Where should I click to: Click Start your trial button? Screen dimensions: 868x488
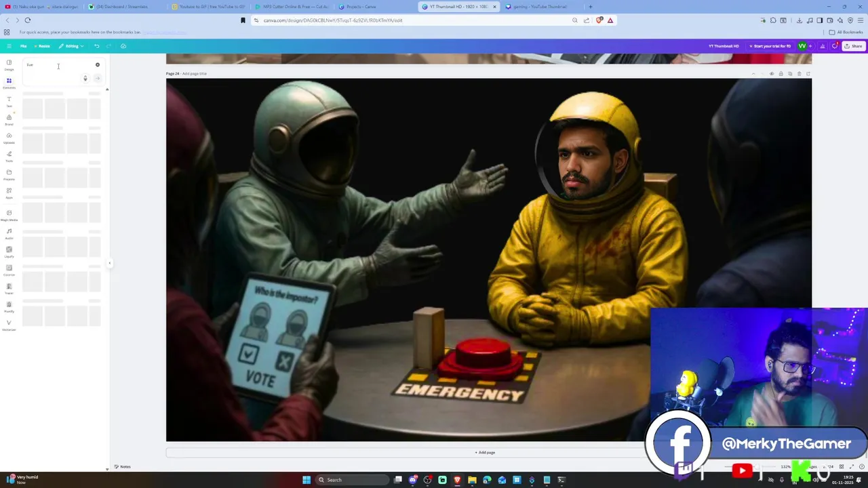click(770, 46)
